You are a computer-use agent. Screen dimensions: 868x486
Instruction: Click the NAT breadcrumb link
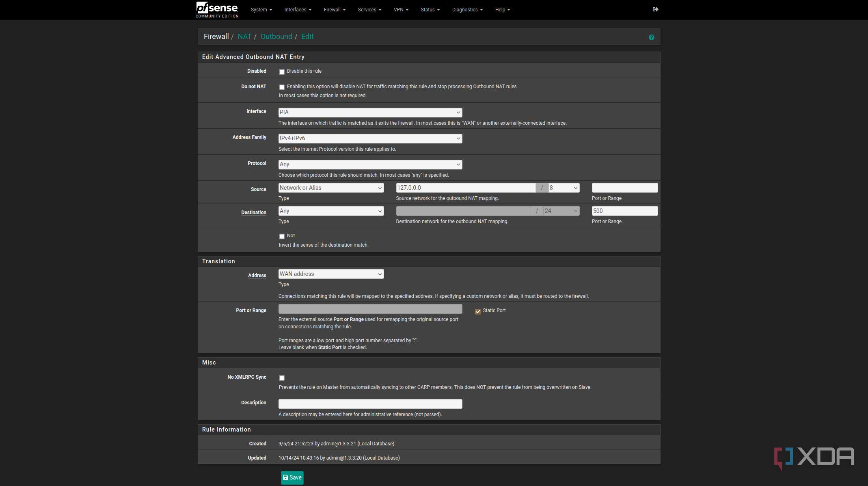pyautogui.click(x=244, y=36)
